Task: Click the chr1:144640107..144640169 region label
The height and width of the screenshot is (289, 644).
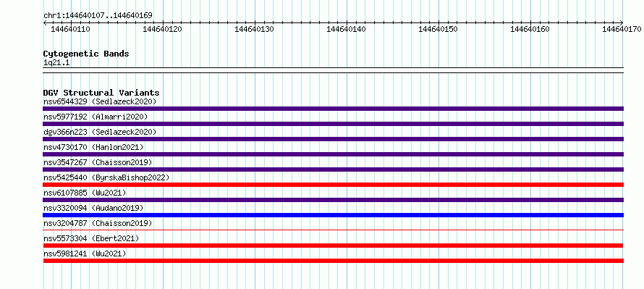Action: coord(98,15)
